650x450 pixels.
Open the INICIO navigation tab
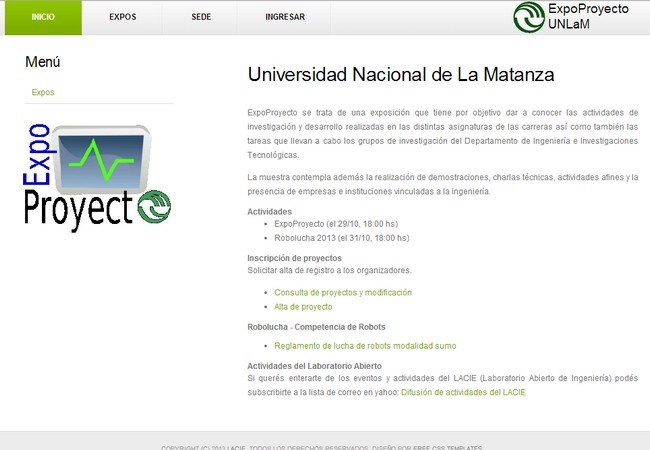click(43, 17)
